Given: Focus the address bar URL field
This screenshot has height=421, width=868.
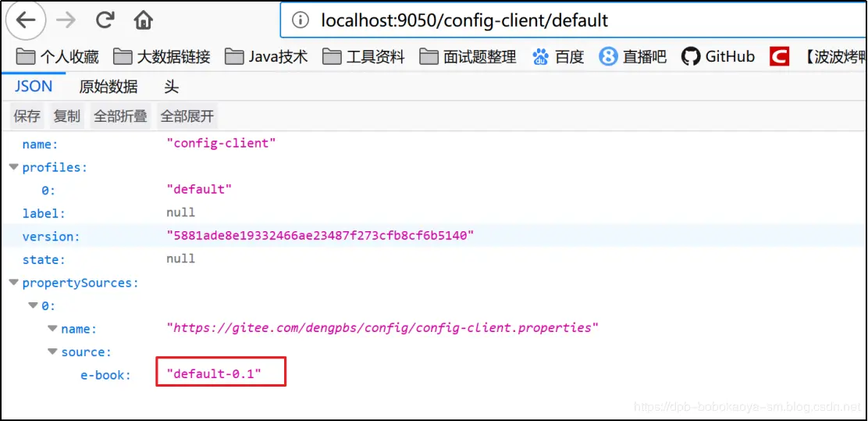Looking at the screenshot, I should coord(574,21).
